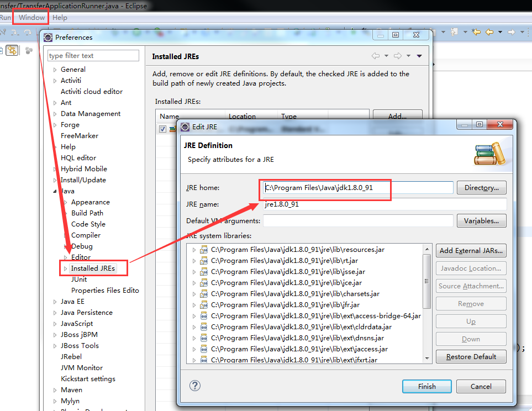Click the Directory... button
The image size is (532, 411).
click(x=481, y=188)
